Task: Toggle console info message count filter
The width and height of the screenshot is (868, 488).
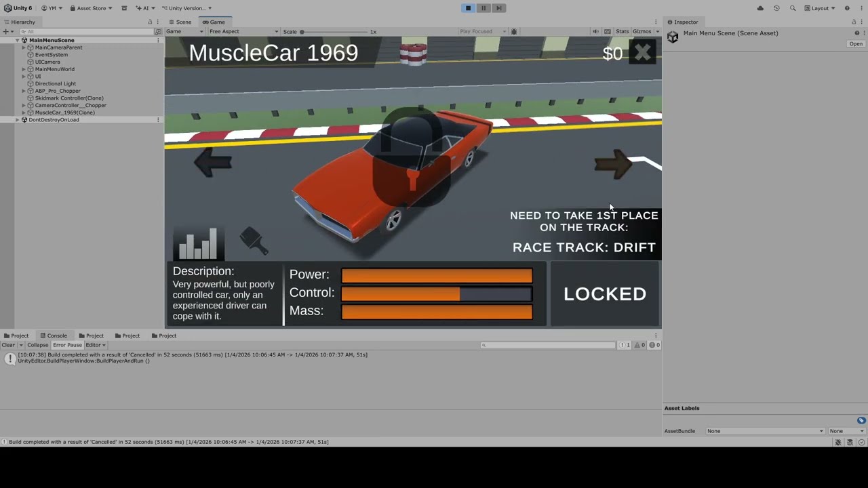Action: point(625,345)
